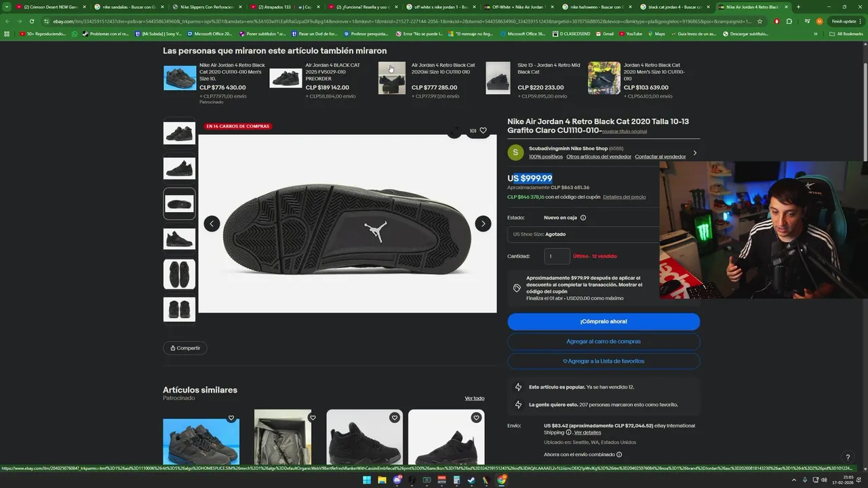This screenshot has height=488, width=868.
Task: Switch to nike sandalias search tab
Action: point(129,7)
